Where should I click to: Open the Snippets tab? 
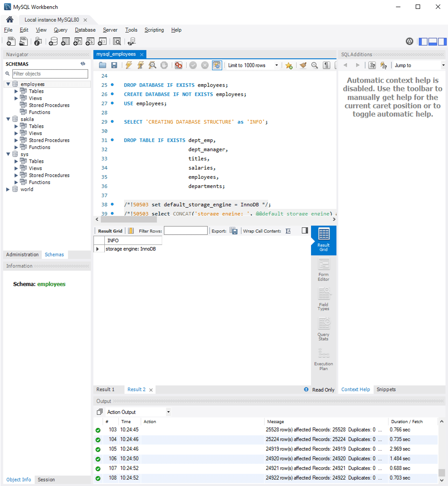pyautogui.click(x=386, y=389)
